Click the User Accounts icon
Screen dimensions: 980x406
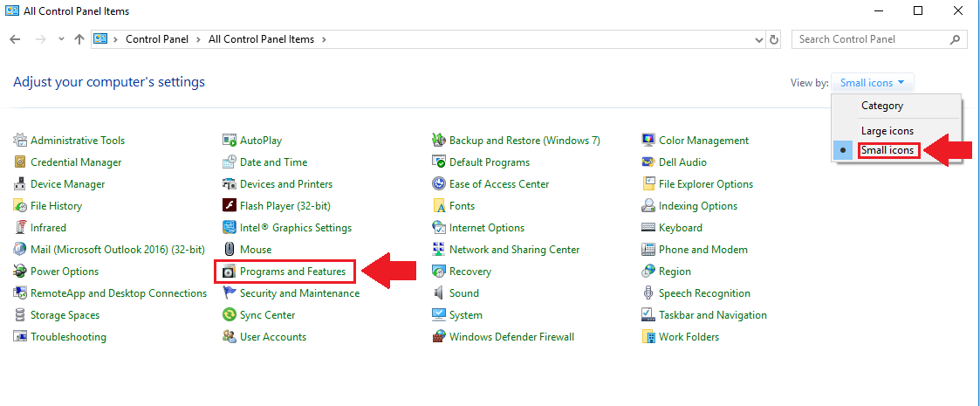pyautogui.click(x=230, y=337)
